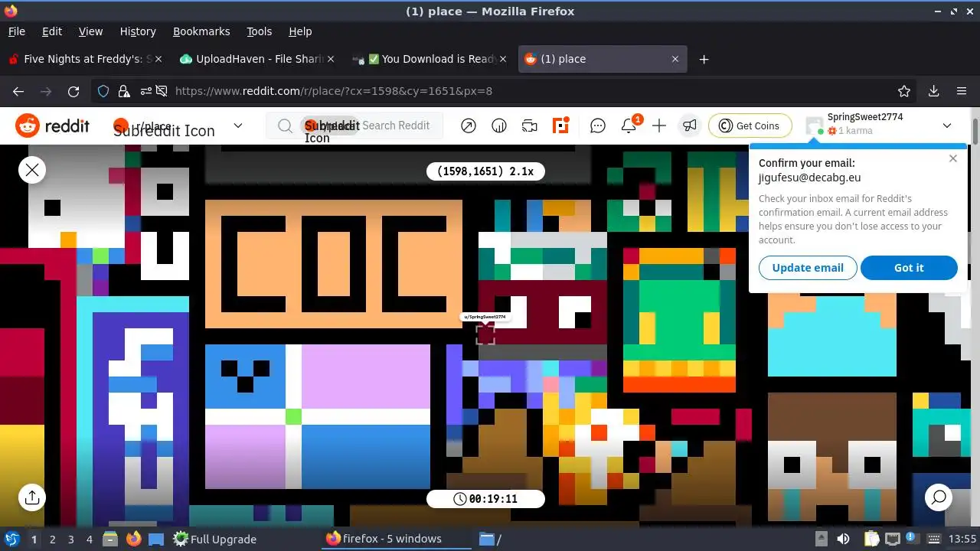The image size is (980, 551).
Task: Click firefox - 5 windows taskbar button
Action: click(x=396, y=539)
